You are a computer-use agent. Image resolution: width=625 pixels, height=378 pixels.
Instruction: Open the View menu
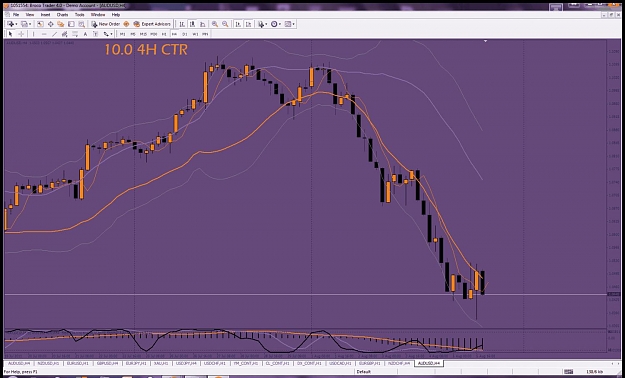30,14
